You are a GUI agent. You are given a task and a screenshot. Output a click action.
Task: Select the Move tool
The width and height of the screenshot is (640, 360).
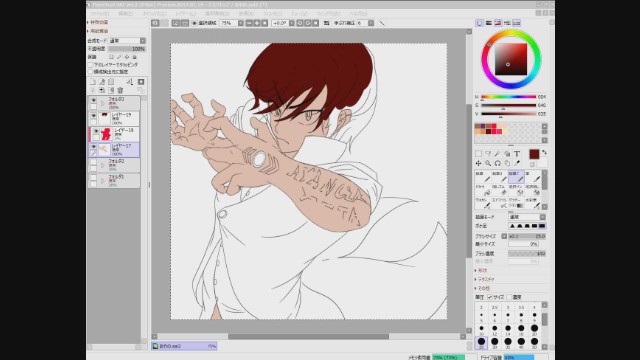pyautogui.click(x=478, y=163)
